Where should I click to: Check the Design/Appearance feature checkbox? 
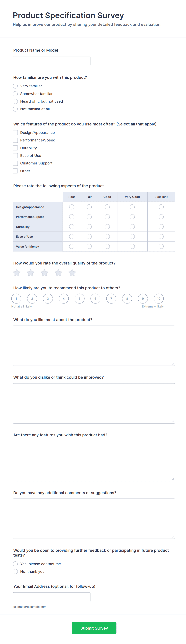(15, 132)
